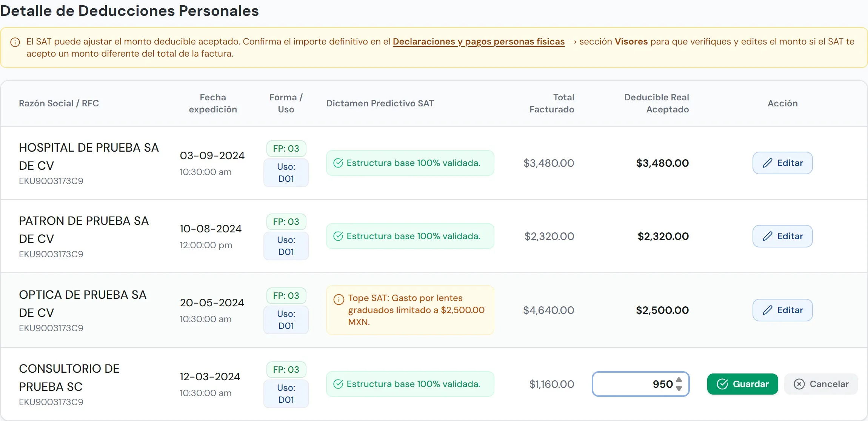This screenshot has width=868, height=421.
Task: Click FP: 03 badge in CONSULTORIO row
Action: [x=286, y=370]
